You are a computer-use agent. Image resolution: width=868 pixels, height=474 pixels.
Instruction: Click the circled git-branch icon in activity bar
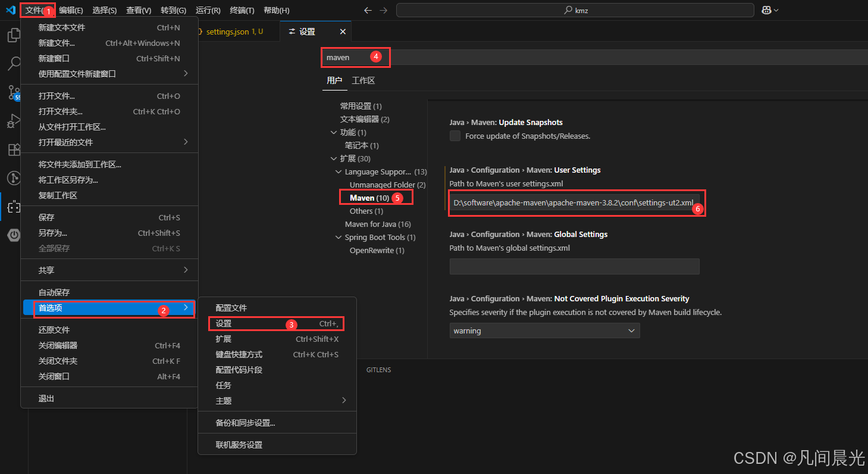pyautogui.click(x=14, y=178)
